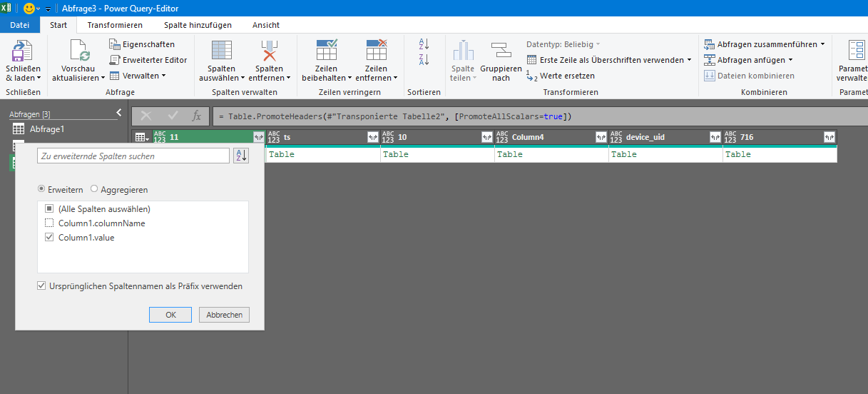The height and width of the screenshot is (394, 868).
Task: Check the Column1.columnName checkbox
Action: (x=49, y=223)
